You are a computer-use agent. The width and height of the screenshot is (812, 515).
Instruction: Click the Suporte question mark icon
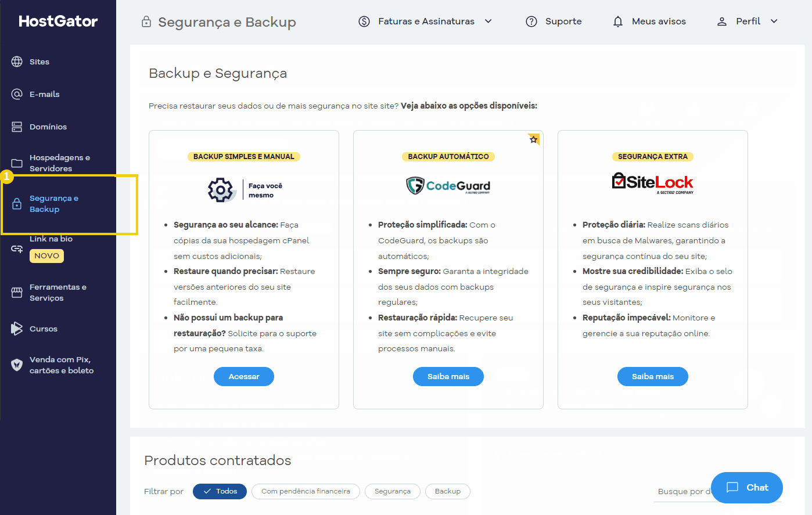click(531, 21)
